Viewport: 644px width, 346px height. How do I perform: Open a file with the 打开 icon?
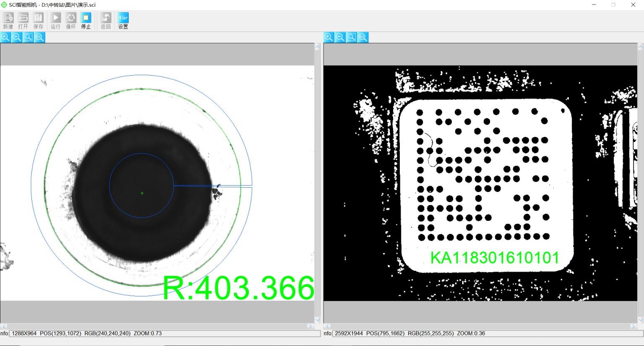(23, 20)
